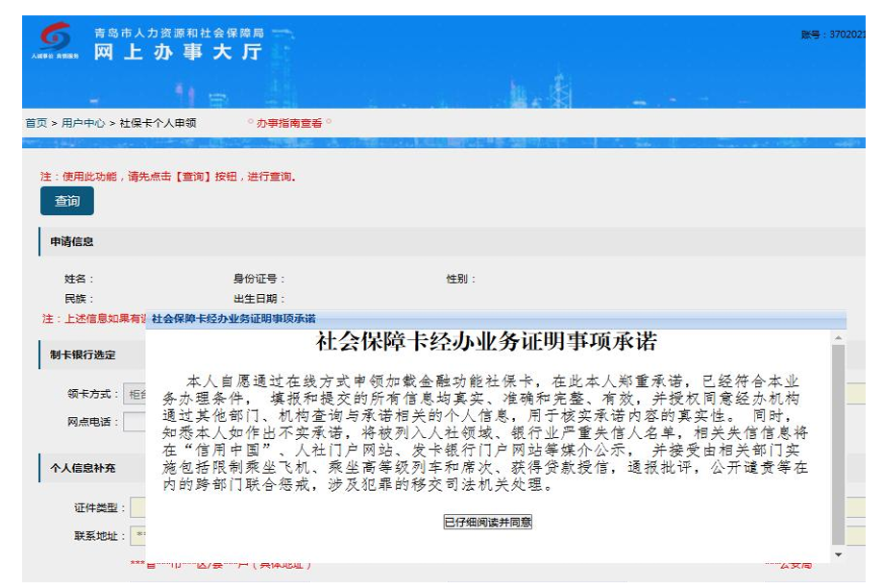This screenshot has height=588, width=882.
Task: Expand the 证件类型 dropdown
Action: (x=137, y=507)
